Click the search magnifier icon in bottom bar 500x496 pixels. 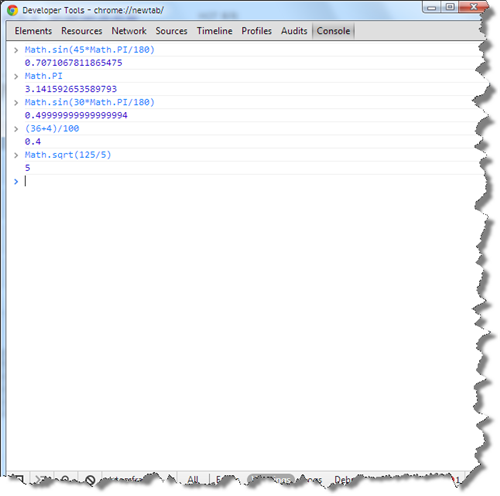[66, 480]
